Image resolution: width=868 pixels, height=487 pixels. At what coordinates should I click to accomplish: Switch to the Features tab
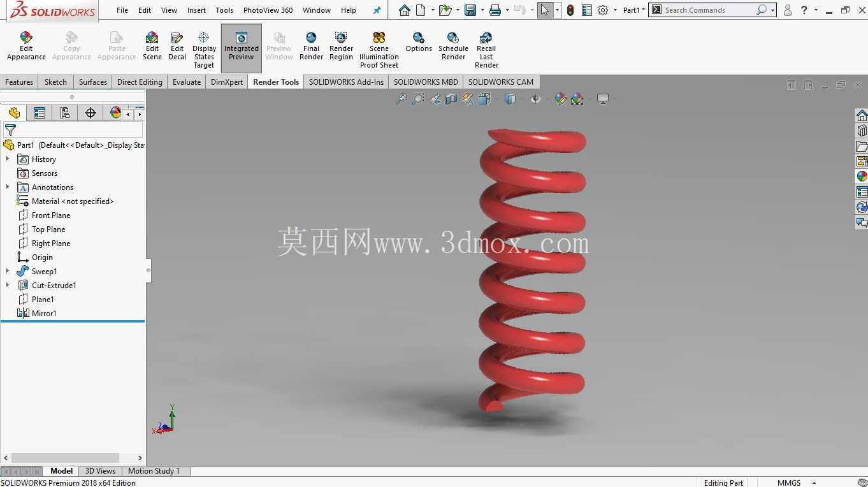pos(19,82)
